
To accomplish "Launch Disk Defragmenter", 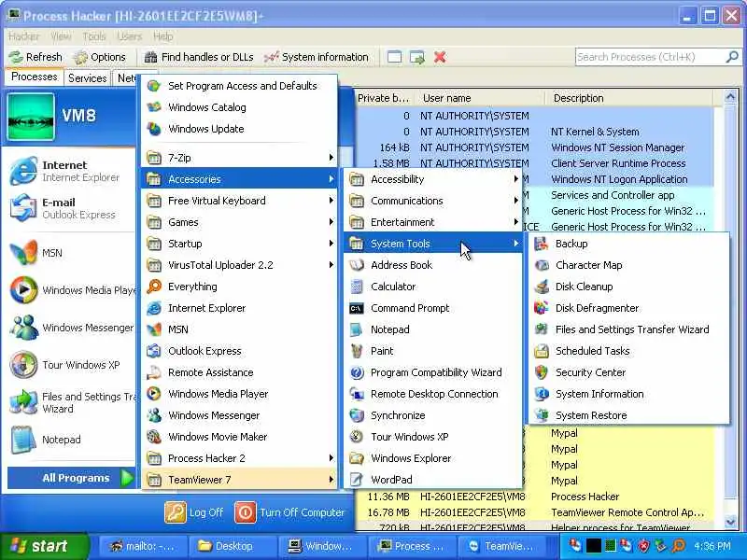I will (x=628, y=308).
